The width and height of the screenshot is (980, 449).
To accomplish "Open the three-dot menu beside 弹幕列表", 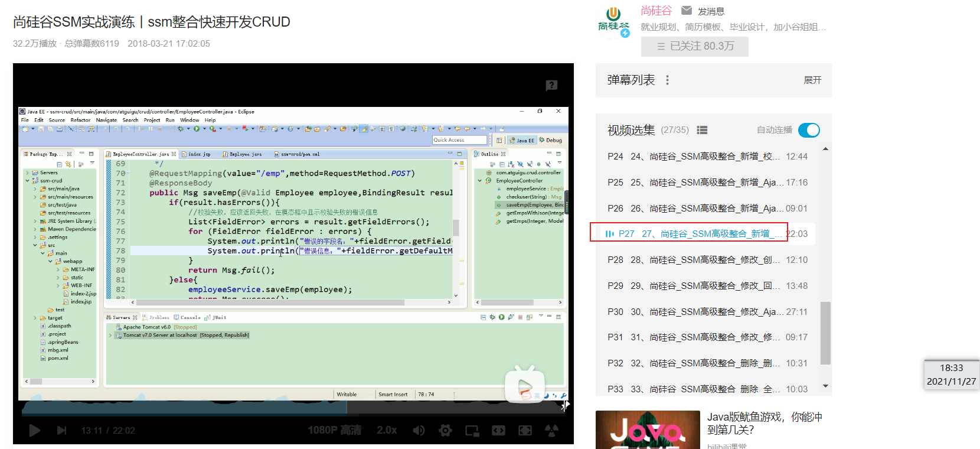I will 668,80.
